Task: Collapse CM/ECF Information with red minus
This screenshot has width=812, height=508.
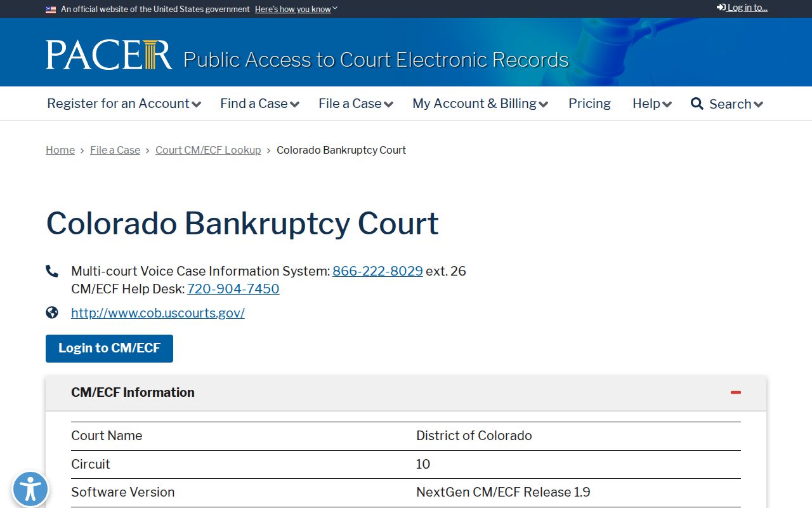Action: 736,392
